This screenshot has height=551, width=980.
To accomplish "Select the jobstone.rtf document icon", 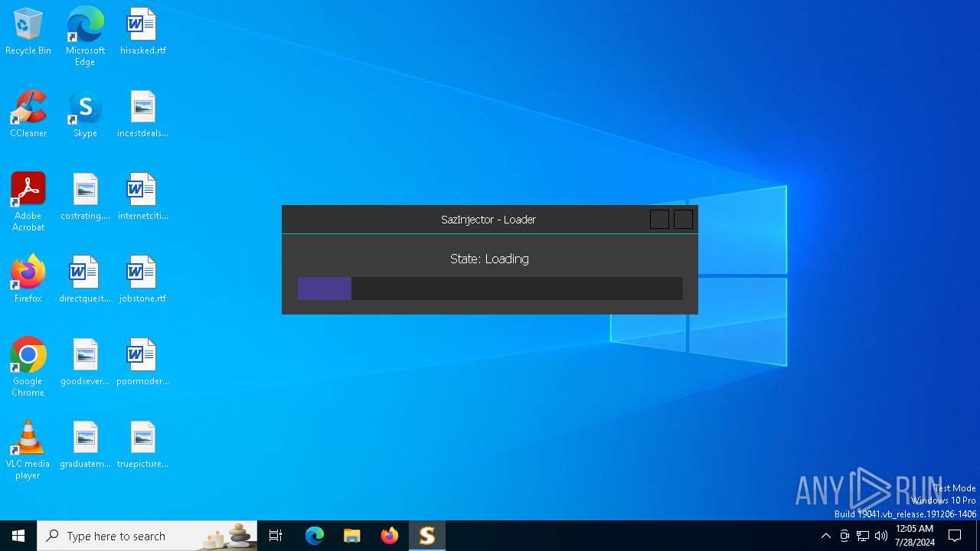I will 142,280.
